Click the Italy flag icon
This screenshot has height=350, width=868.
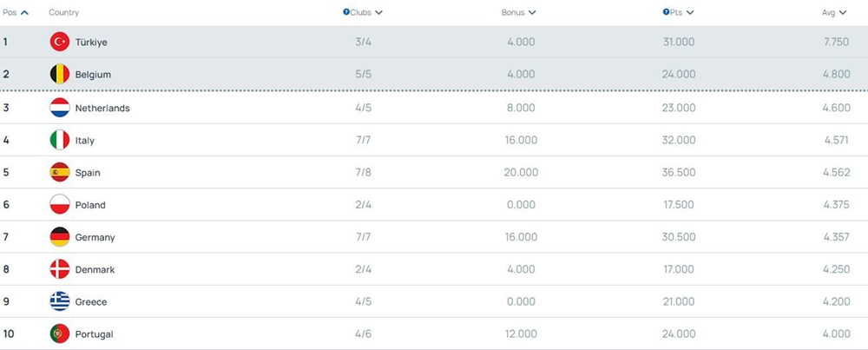click(60, 140)
